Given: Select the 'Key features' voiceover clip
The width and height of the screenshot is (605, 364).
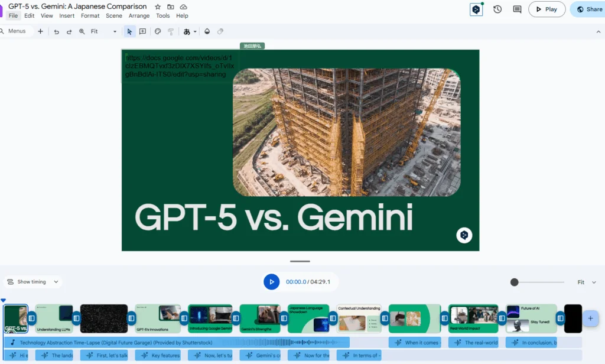Looking at the screenshot, I should click(x=158, y=356).
